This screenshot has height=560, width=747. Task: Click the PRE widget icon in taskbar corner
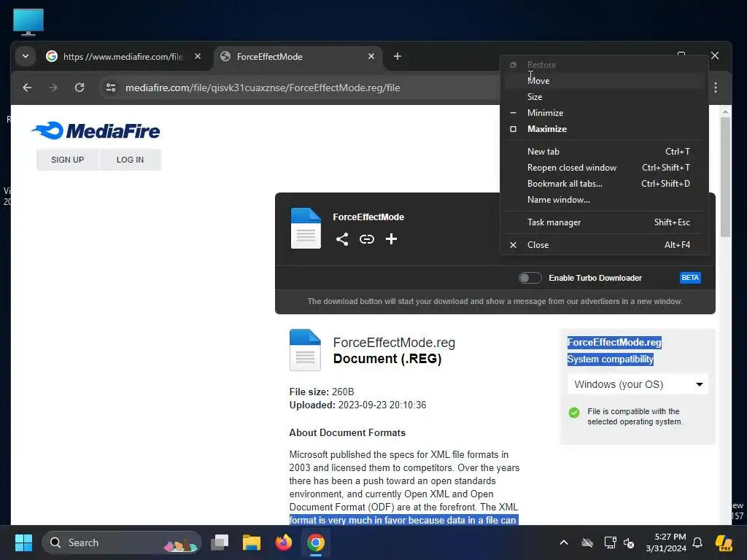[724, 542]
